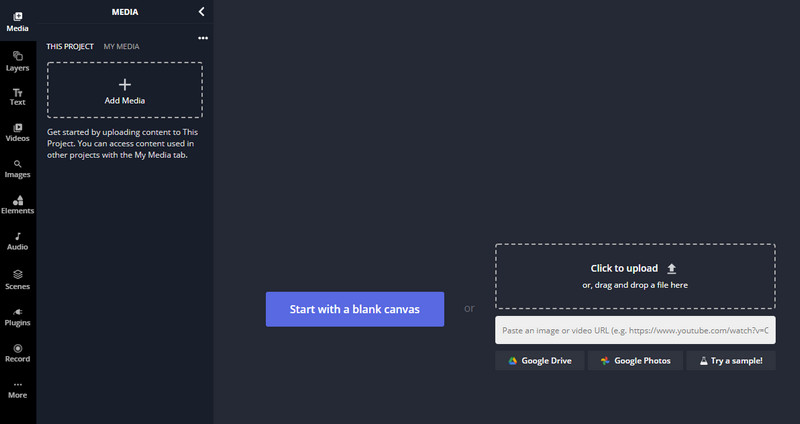
Task: Open the Elements panel in sidebar
Action: (17, 205)
